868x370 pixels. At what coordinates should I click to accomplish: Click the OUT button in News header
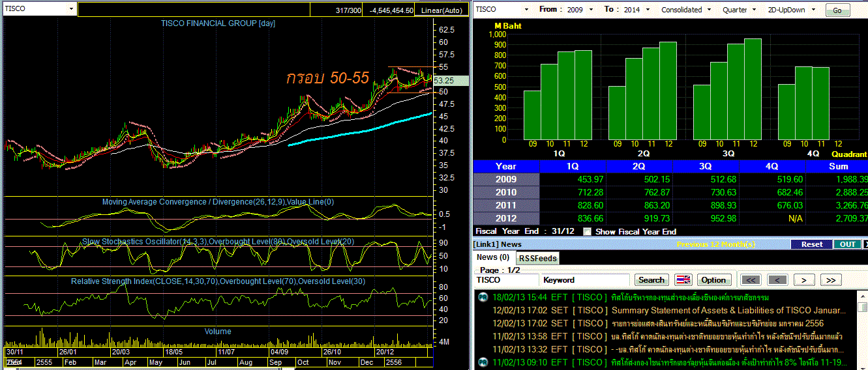[x=847, y=244]
